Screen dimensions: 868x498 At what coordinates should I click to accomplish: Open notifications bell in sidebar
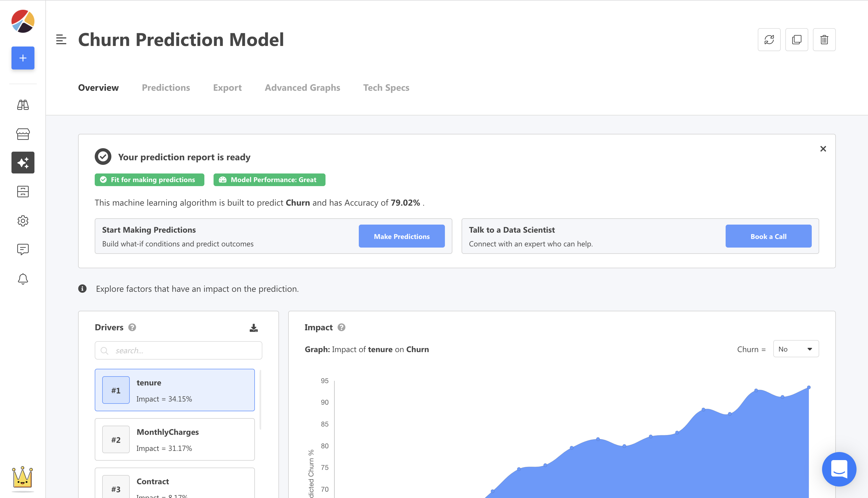tap(23, 279)
